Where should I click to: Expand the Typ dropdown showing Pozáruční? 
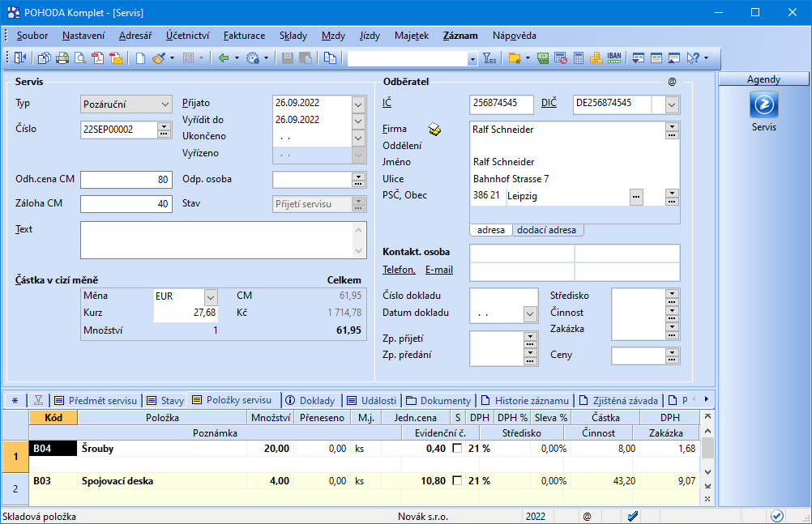point(165,104)
